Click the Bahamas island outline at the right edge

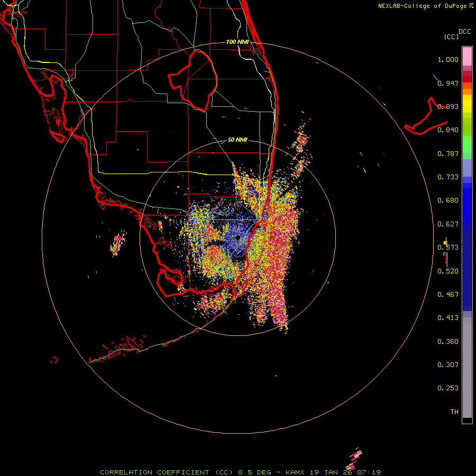[426, 116]
